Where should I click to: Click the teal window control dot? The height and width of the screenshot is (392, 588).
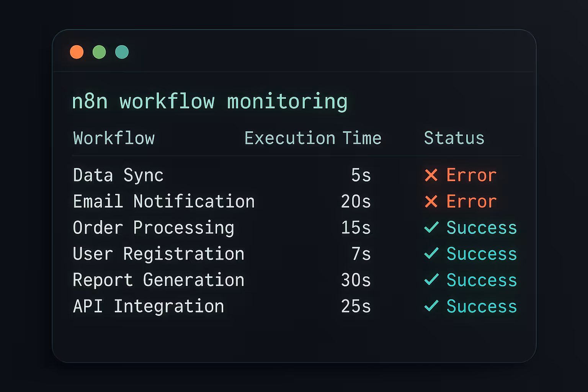(121, 52)
